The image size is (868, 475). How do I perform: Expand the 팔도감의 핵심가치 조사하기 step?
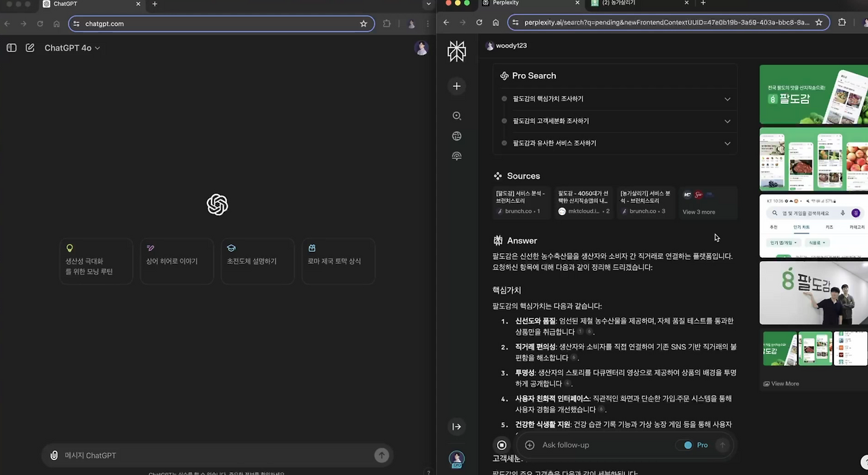point(615,99)
